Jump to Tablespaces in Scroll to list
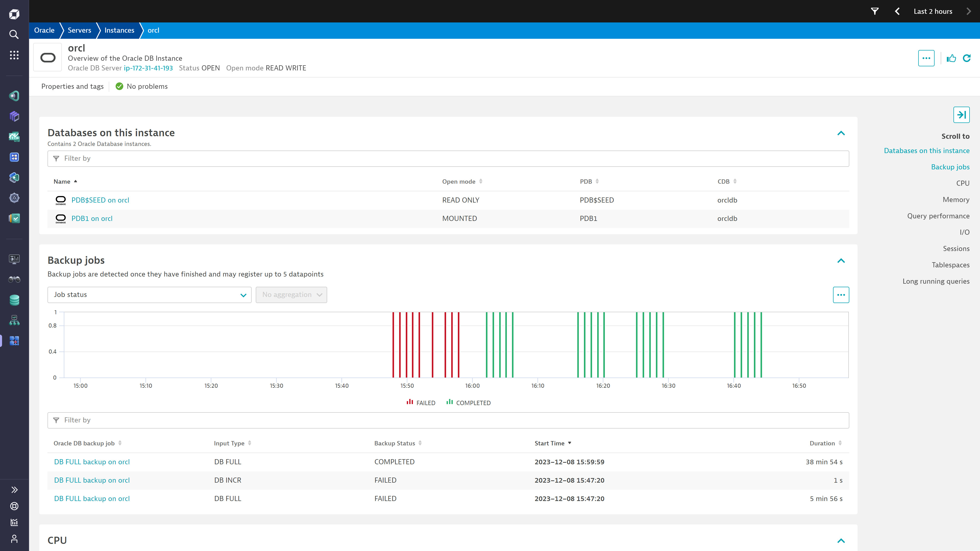Screen dimensions: 980x551 950,265
